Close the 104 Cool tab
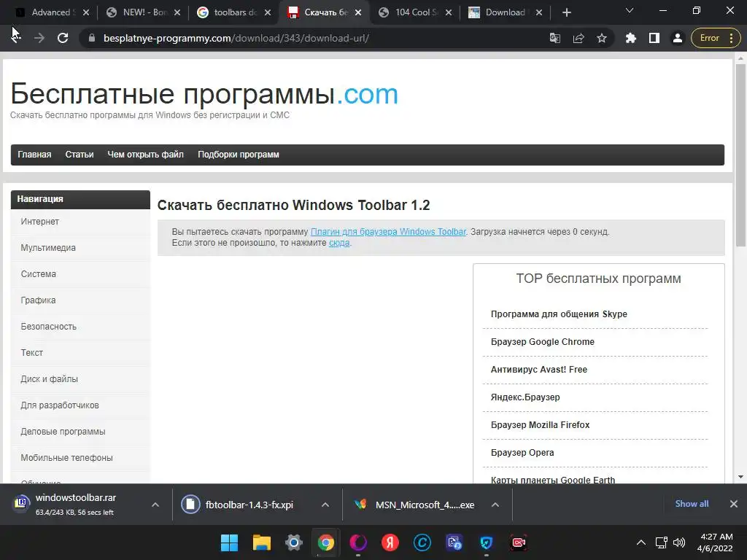This screenshot has height=560, width=747. 449,13
